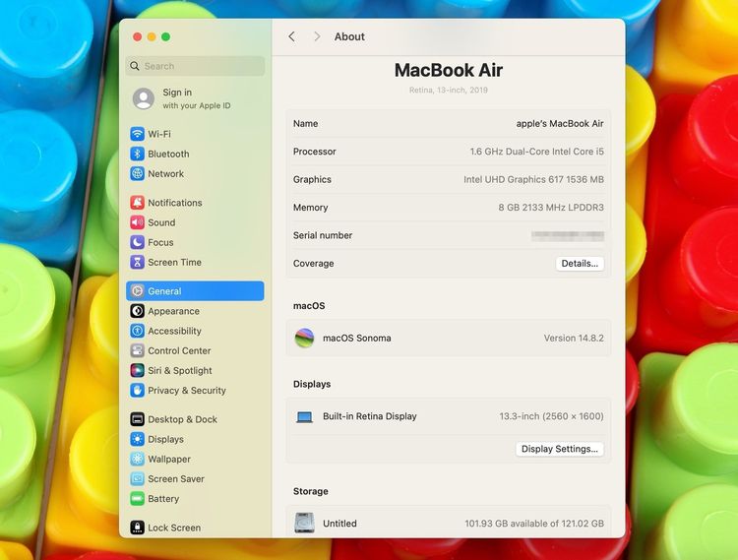Click "13.3-inch (2560 × 1600)" text
This screenshot has height=560, width=738.
(552, 416)
